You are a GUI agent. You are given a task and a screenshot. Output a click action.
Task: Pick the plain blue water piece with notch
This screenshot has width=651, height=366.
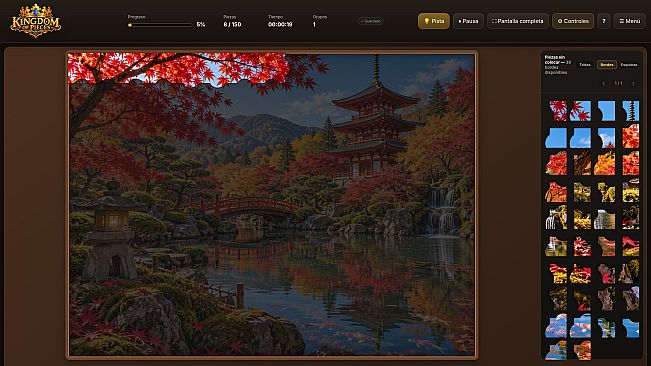point(631,328)
